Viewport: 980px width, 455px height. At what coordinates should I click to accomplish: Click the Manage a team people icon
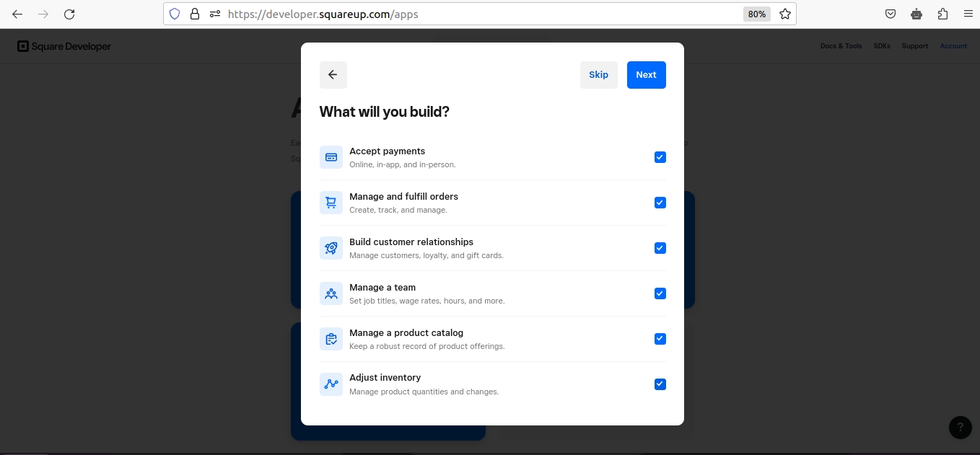coord(331,293)
